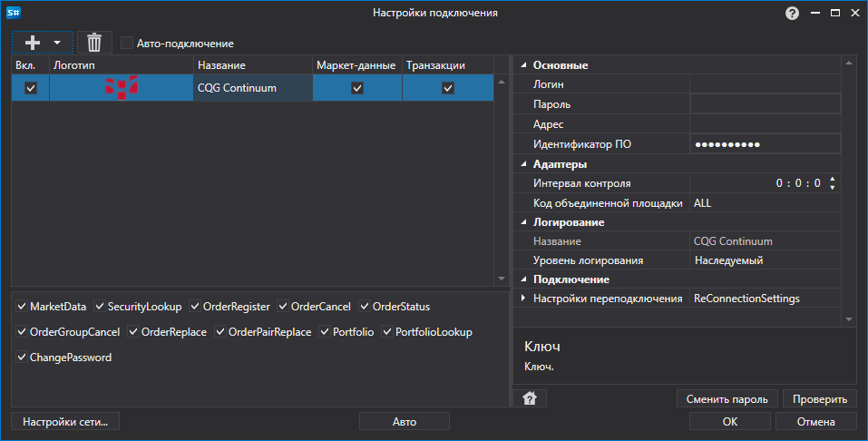Viewport: 868px width, 441px height.
Task: Toggle Вкл. checkbox for CQG Continuum
Action: point(31,87)
